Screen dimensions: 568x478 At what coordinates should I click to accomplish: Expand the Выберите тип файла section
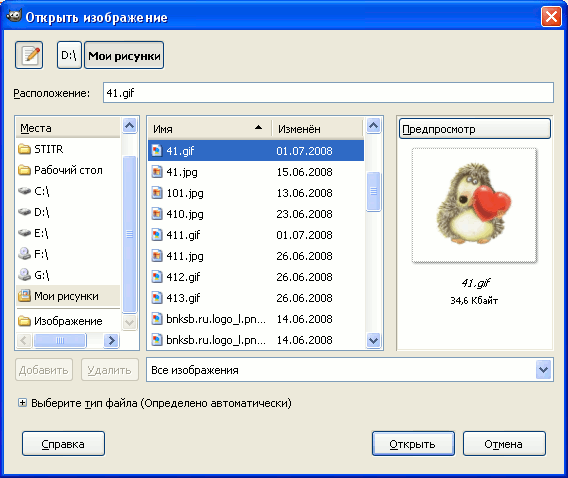coord(22,403)
